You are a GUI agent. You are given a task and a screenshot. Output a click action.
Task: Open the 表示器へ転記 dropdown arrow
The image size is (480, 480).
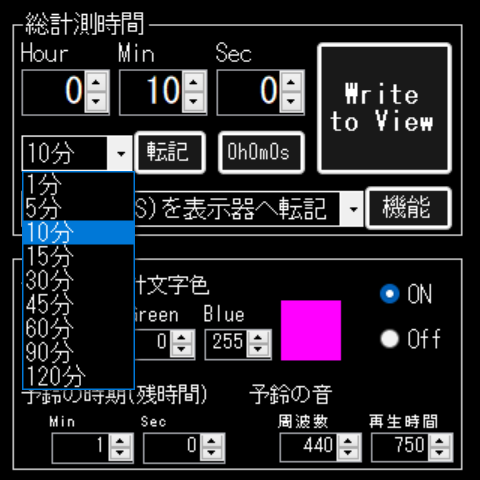pyautogui.click(x=352, y=209)
